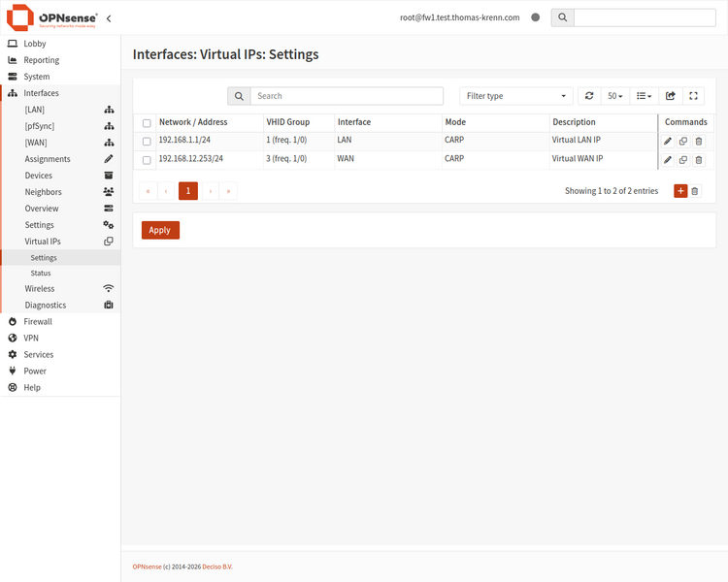This screenshot has height=582, width=728.
Task: Click the network icon next to [pfSync]
Action: pos(109,126)
